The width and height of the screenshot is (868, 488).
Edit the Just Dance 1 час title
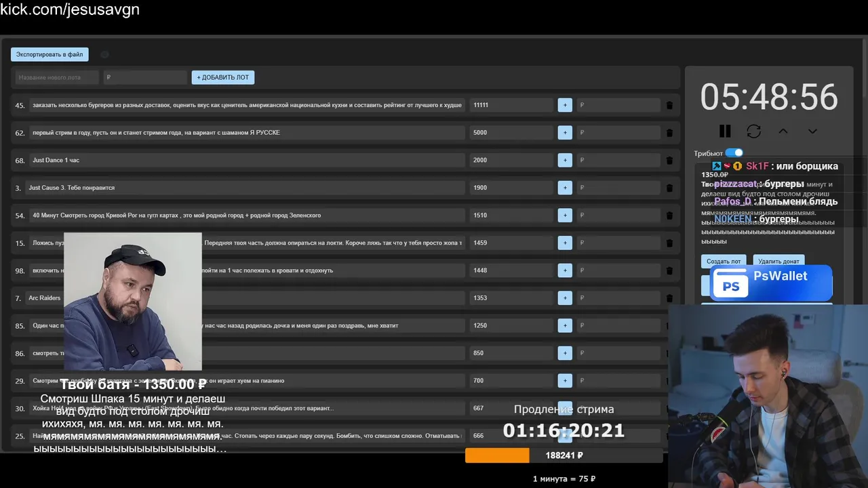(x=247, y=160)
